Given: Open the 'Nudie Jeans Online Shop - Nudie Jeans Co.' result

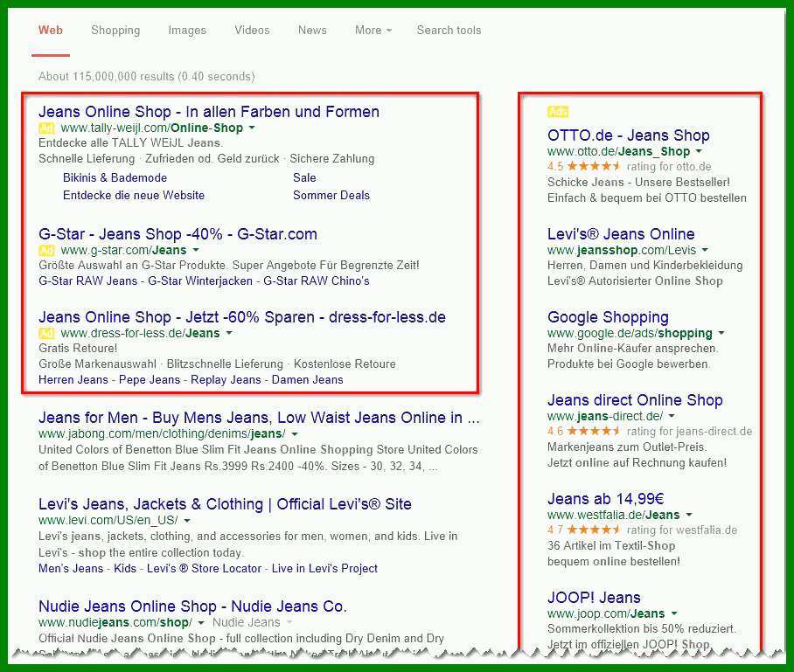Looking at the screenshot, I should [x=192, y=606].
